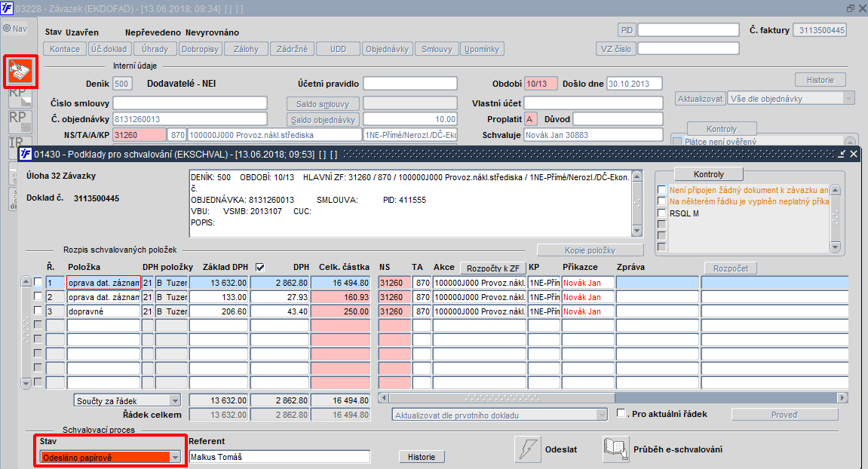Select the Nav radio button
This screenshot has width=868, height=469.
(7, 29)
